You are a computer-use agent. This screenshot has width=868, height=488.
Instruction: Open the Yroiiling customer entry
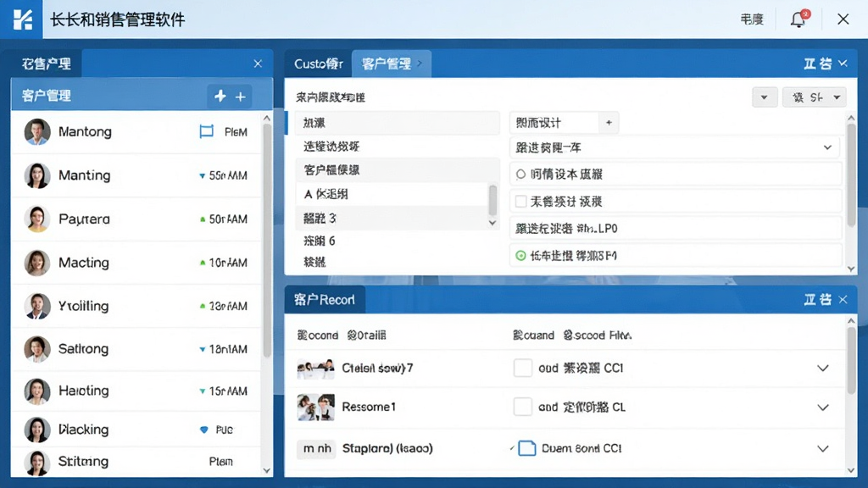click(136, 306)
